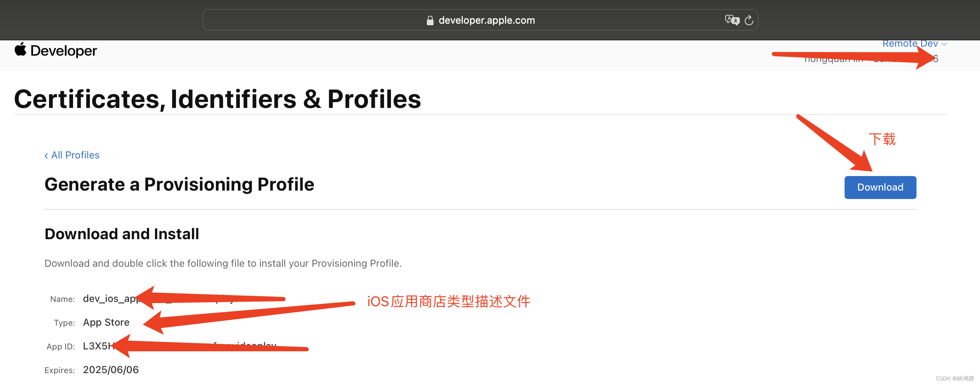Select the App Store type value text

coord(106,322)
